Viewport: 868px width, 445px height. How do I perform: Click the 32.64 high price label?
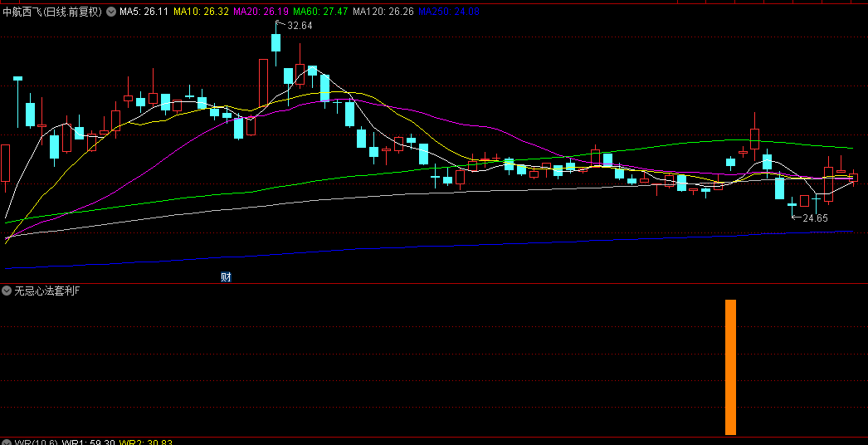pyautogui.click(x=300, y=26)
